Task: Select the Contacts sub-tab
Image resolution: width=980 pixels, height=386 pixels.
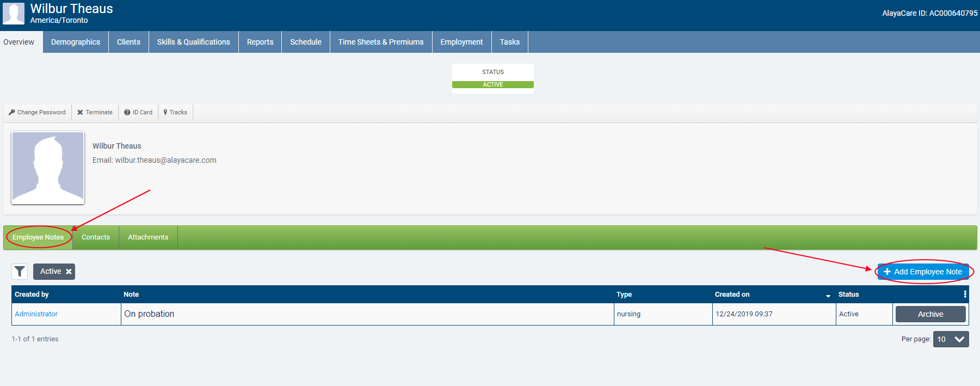Action: point(96,237)
